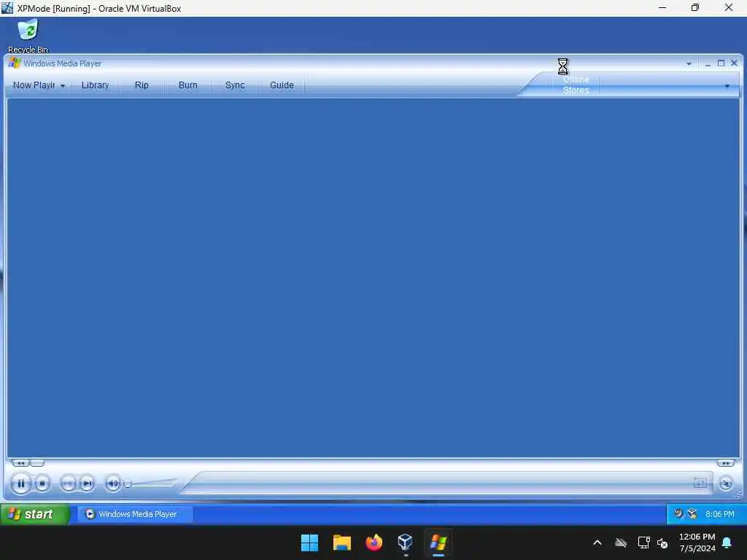747x560 pixels.
Task: Switch to the Burn tab
Action: point(187,85)
